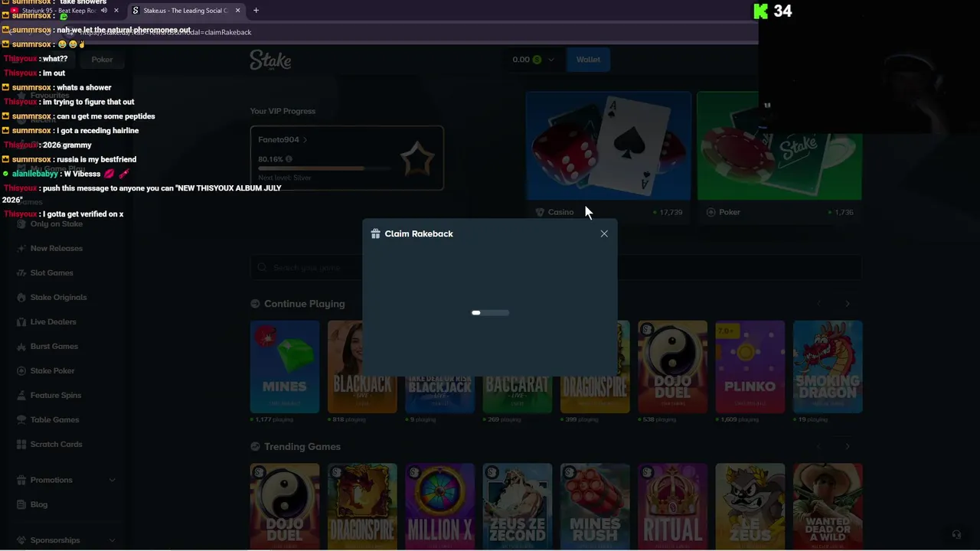The image size is (980, 551).
Task: Click the Burst Games sidebar icon
Action: click(22, 346)
